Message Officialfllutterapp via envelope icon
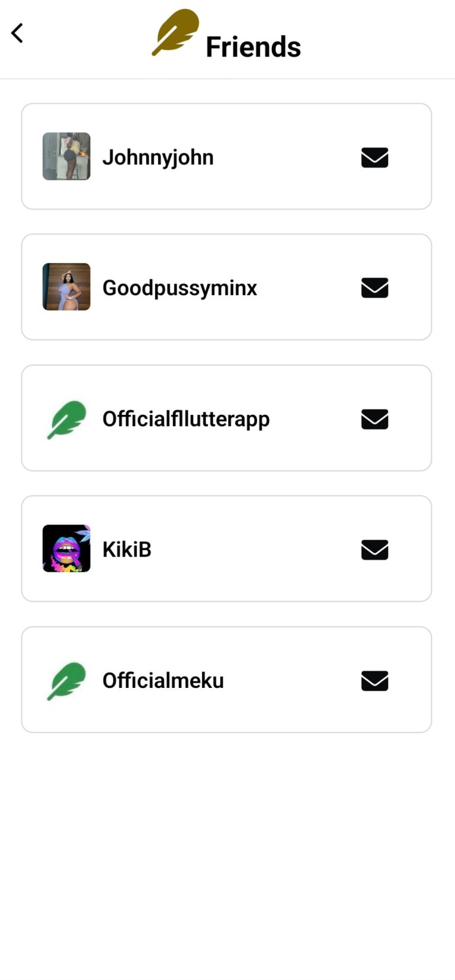The width and height of the screenshot is (455, 980). coord(374,419)
